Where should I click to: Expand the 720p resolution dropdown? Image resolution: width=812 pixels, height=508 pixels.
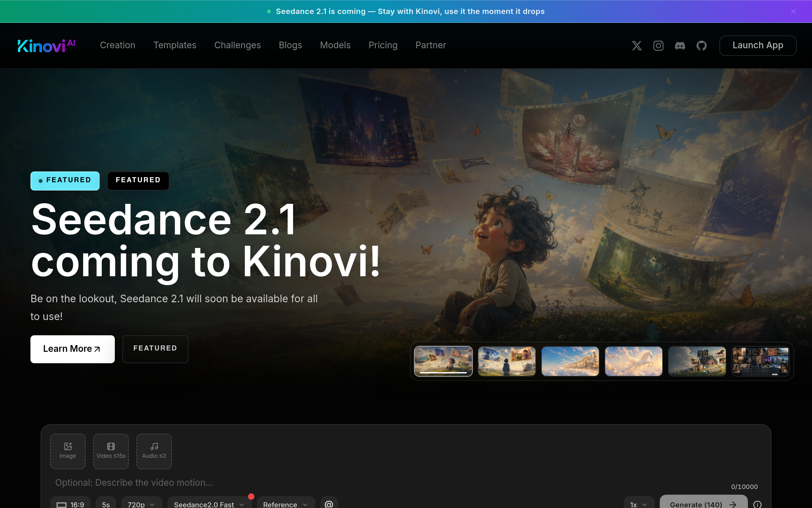141,504
